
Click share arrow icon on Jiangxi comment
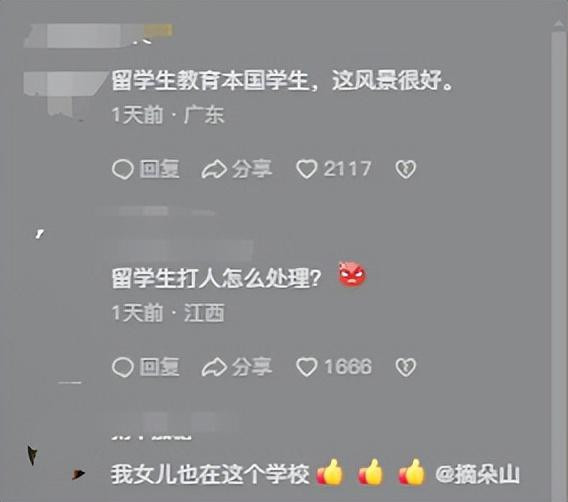click(214, 367)
